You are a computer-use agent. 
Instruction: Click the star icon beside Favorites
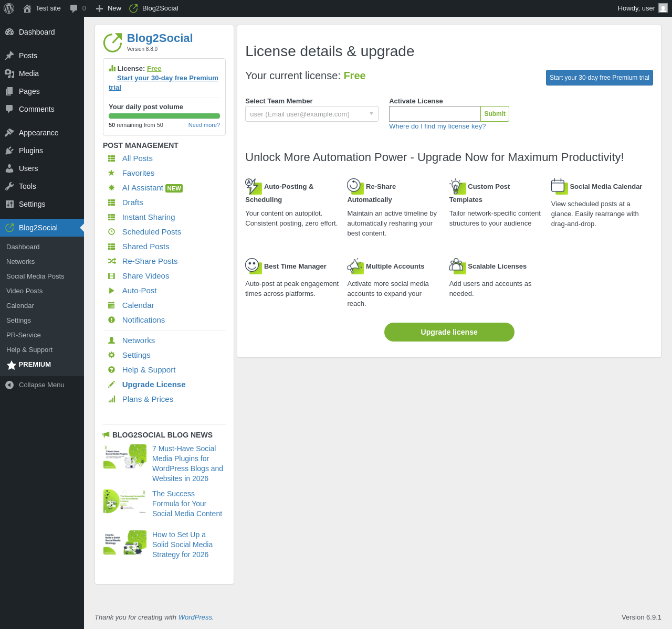pos(111,173)
